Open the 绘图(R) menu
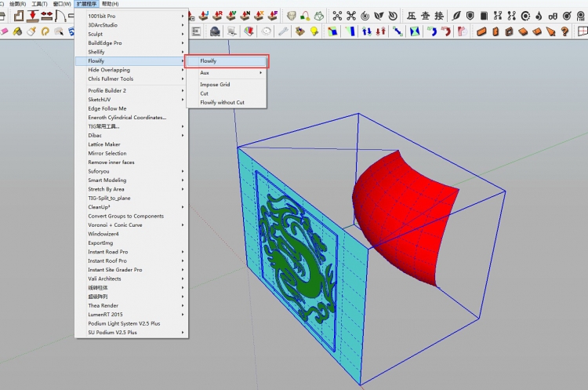This screenshot has height=390, width=588. [x=17, y=4]
